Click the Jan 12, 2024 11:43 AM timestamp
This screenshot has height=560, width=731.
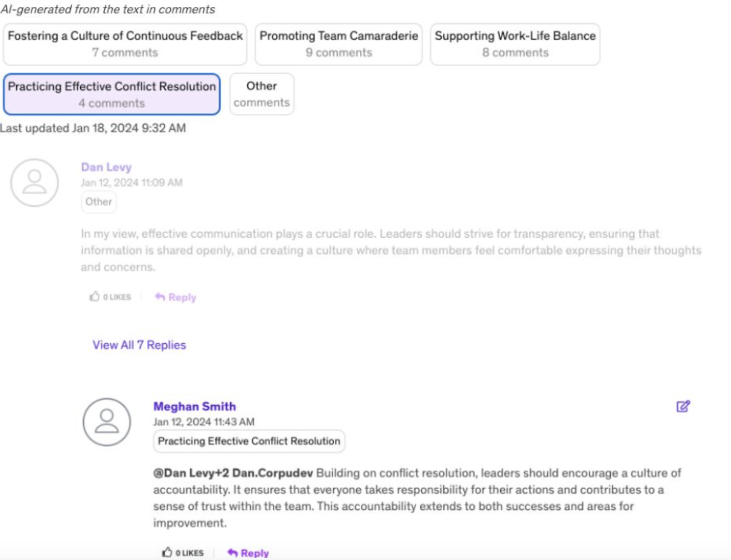tap(204, 422)
